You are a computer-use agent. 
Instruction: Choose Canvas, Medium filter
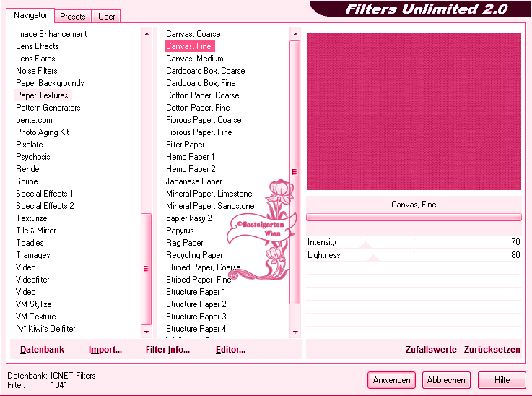(195, 59)
